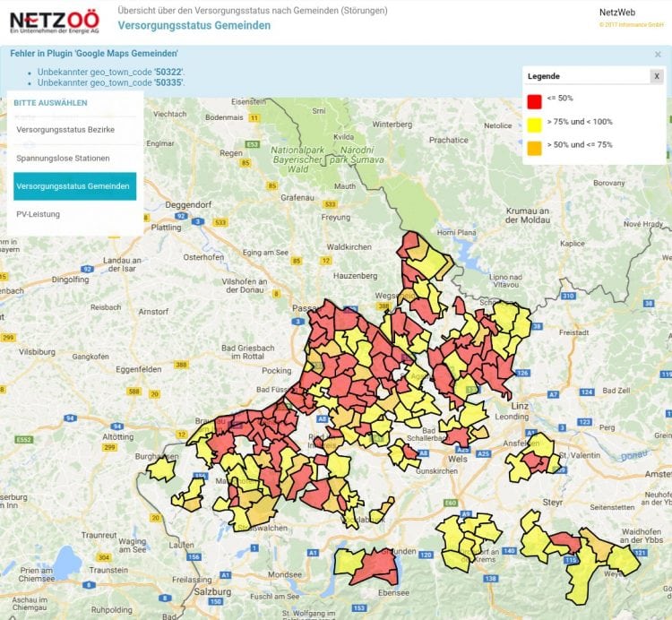Close the Legende panel with X
672x620 pixels.
[656, 76]
